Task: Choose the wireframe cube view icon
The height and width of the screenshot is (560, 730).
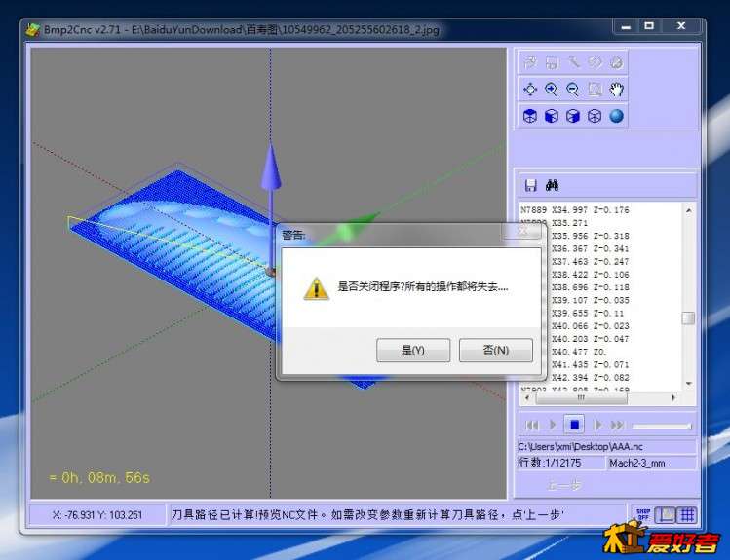Action: [595, 116]
